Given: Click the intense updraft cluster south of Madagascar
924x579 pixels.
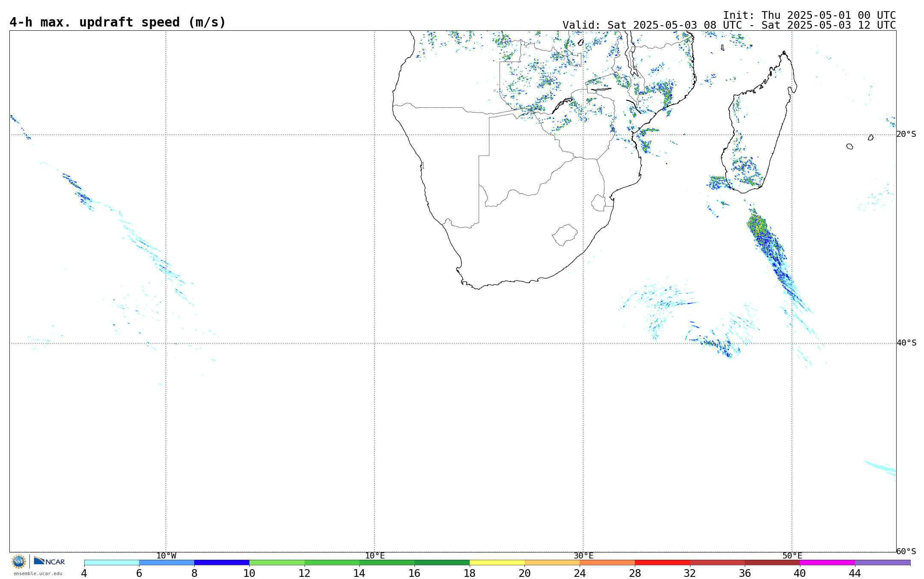Looking at the screenshot, I should 757,226.
